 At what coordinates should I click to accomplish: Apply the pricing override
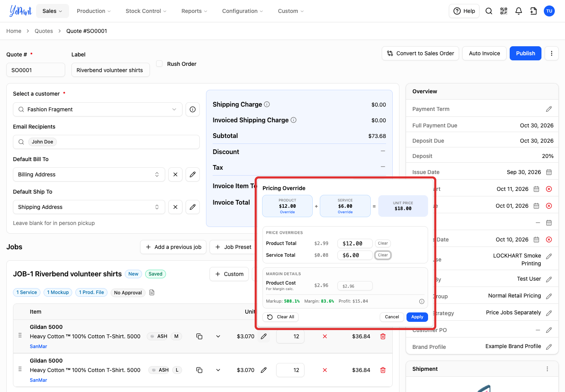tap(417, 317)
